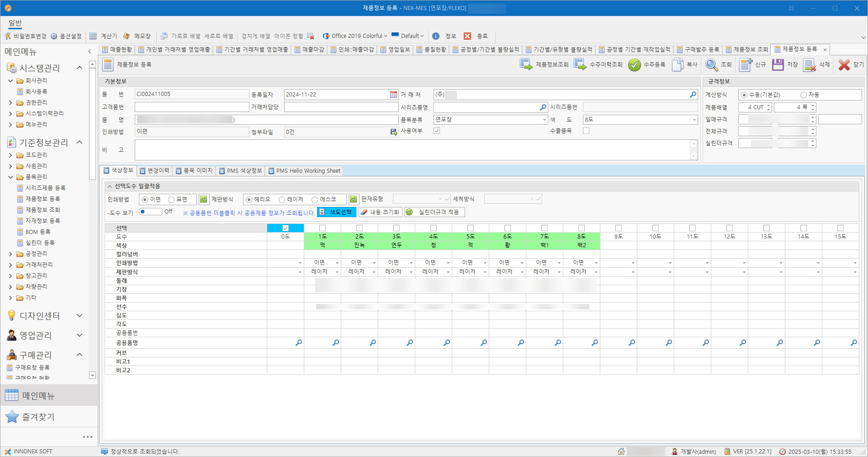Expand the 디자인센터 menu section
Screen dimensions: 868x457
point(79,316)
